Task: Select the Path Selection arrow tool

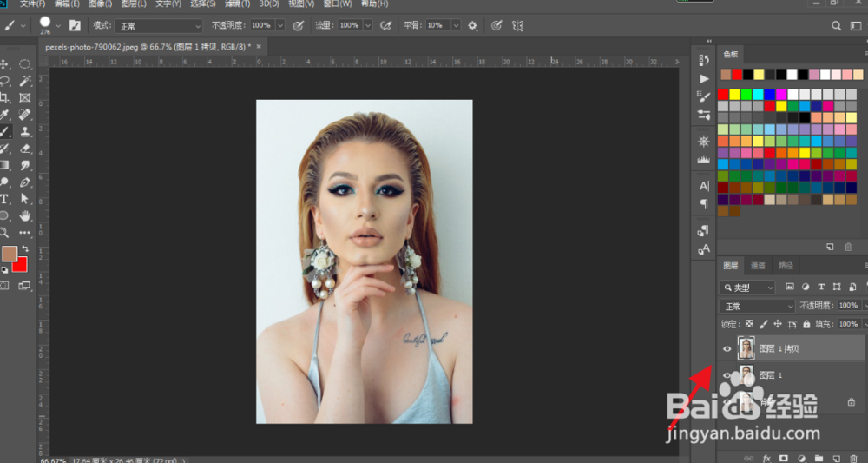Action: point(25,198)
